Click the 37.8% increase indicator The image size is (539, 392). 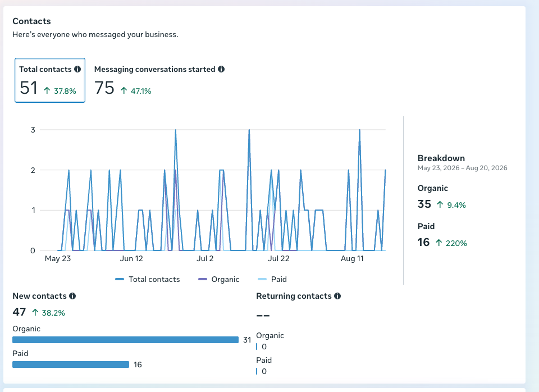[60, 91]
